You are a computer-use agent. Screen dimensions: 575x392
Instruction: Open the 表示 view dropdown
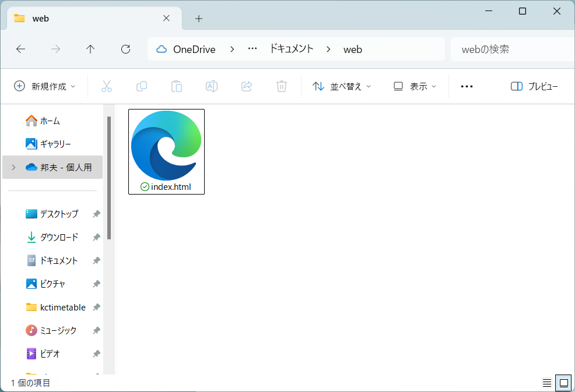414,86
